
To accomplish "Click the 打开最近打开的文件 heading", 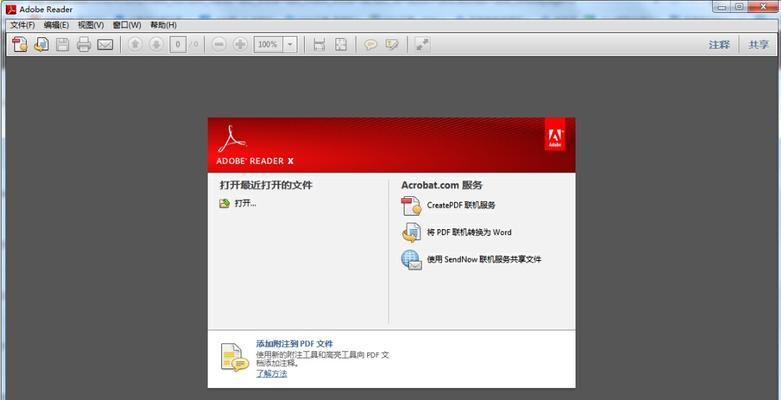I will click(266, 185).
